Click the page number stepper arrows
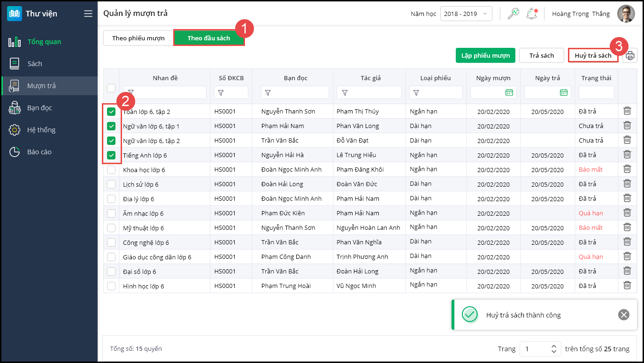 click(x=553, y=349)
